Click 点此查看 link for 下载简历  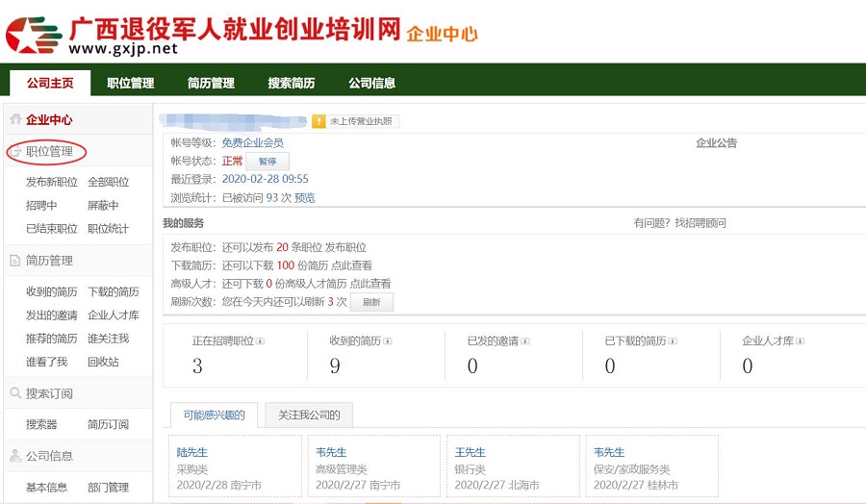point(352,265)
